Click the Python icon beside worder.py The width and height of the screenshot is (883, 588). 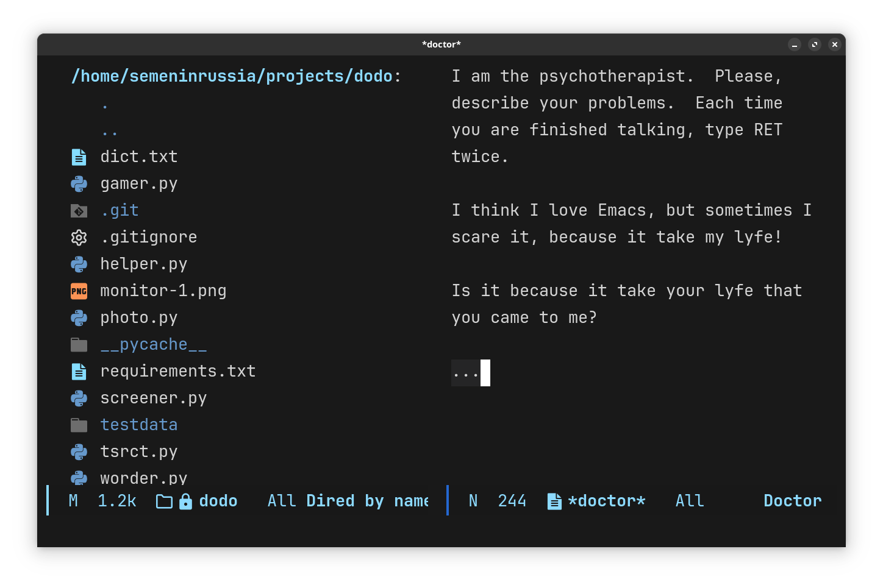(79, 478)
